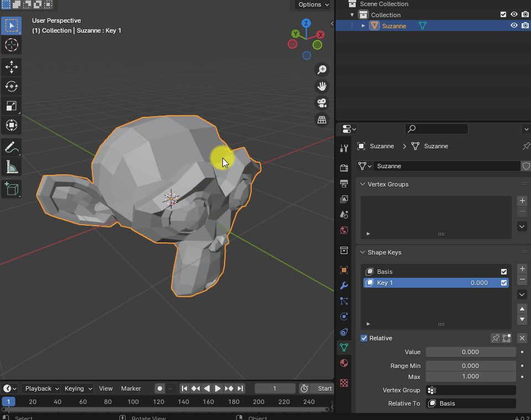The height and width of the screenshot is (420, 531).
Task: Move shape key down
Action: tap(522, 319)
